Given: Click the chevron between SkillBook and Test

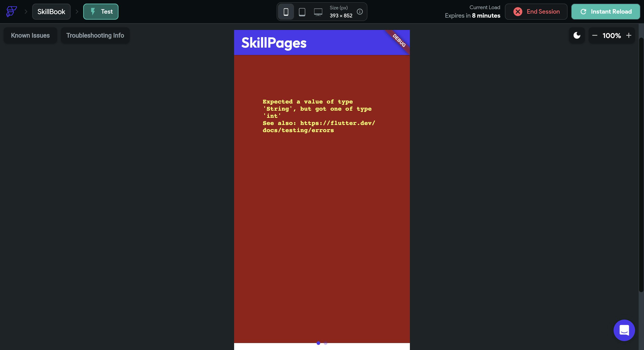Looking at the screenshot, I should (77, 12).
